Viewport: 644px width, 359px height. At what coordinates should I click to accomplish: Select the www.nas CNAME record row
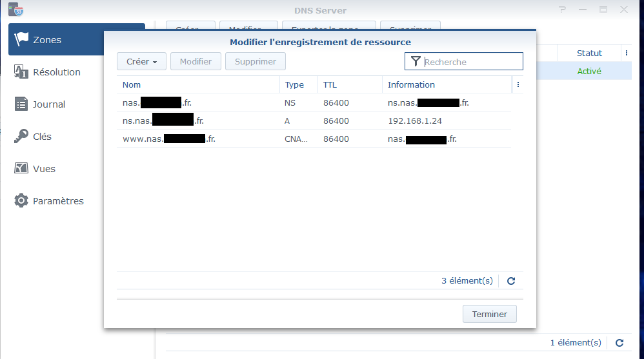(x=314, y=139)
